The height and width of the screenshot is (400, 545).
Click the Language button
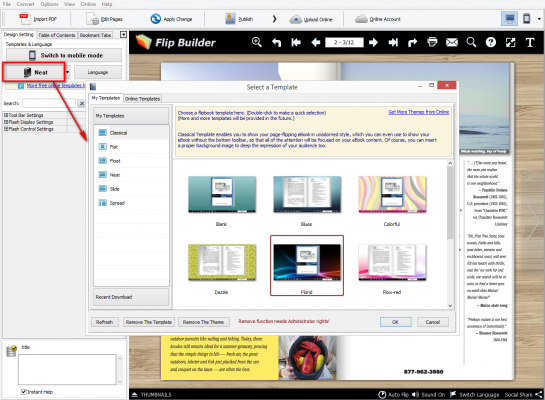pos(98,72)
